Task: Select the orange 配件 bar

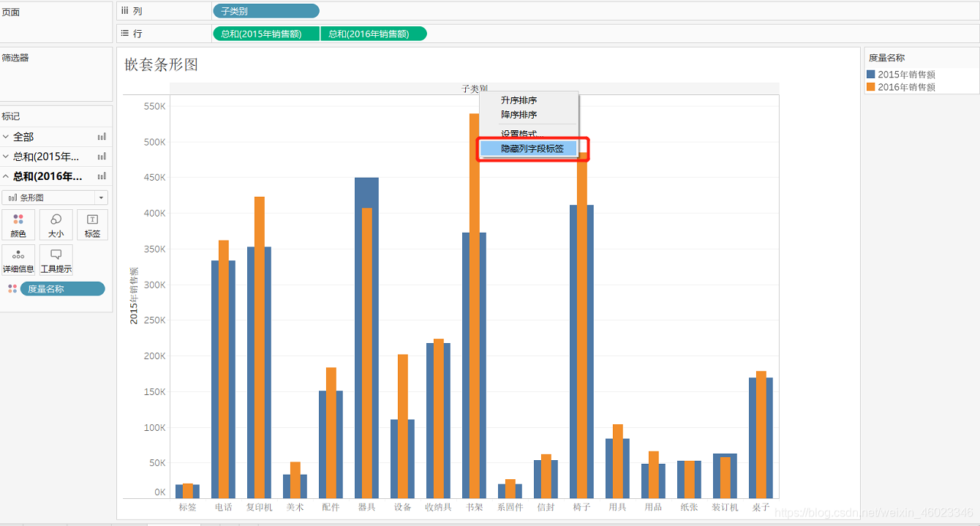Action: pos(331,433)
